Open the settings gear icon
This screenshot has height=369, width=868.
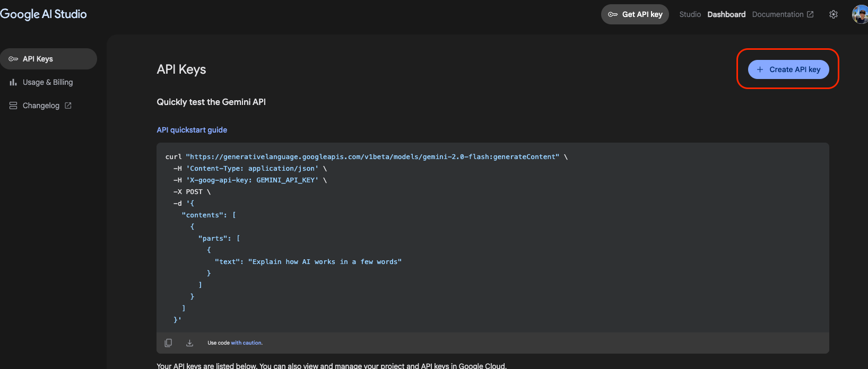point(834,14)
